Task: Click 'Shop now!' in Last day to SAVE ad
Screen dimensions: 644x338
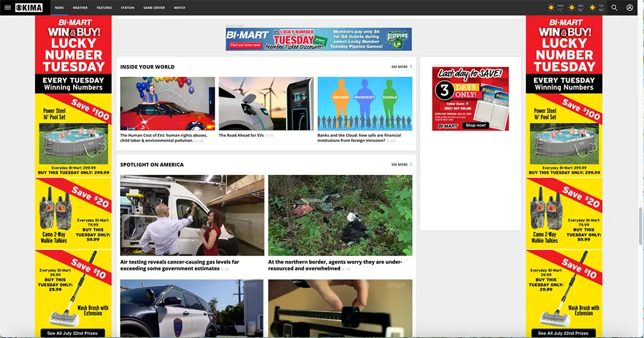Action: 475,125
